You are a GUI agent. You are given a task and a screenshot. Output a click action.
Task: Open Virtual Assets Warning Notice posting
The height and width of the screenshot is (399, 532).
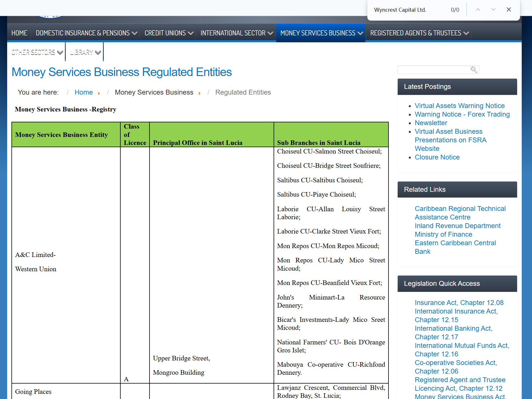click(460, 106)
